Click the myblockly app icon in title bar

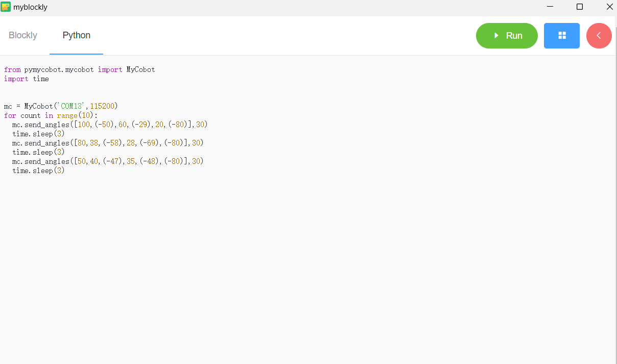click(7, 7)
